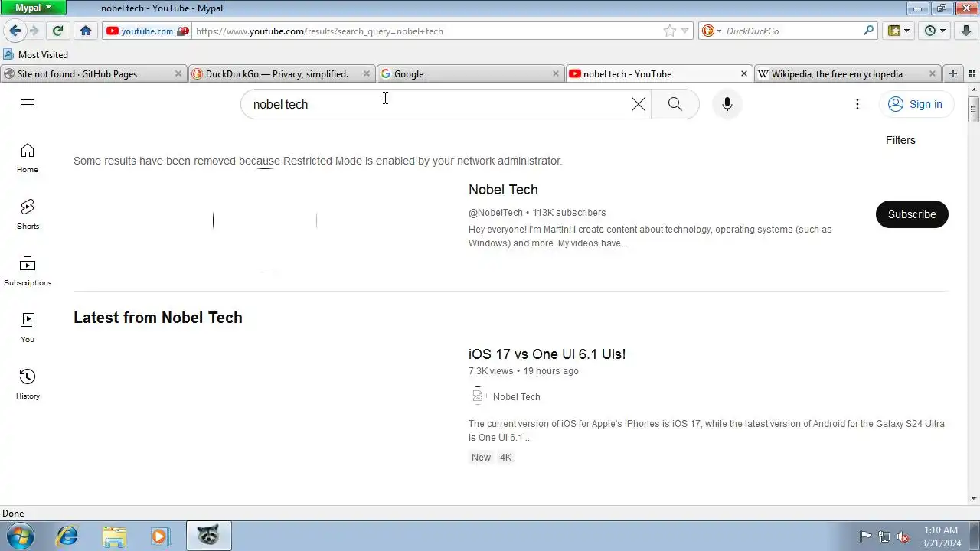Click the New badge on the video
Viewport: 980px width, 551px height.
tap(481, 458)
